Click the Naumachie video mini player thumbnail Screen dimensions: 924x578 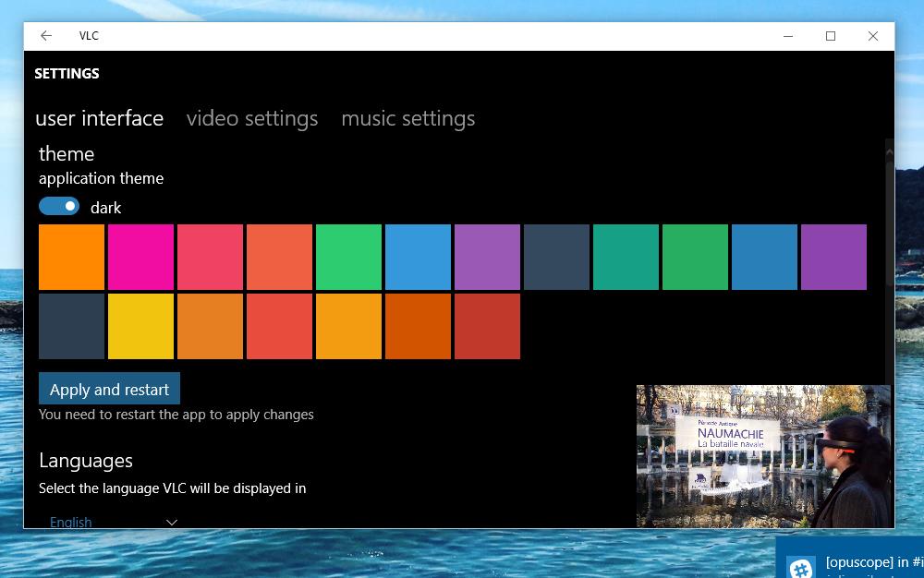click(763, 456)
